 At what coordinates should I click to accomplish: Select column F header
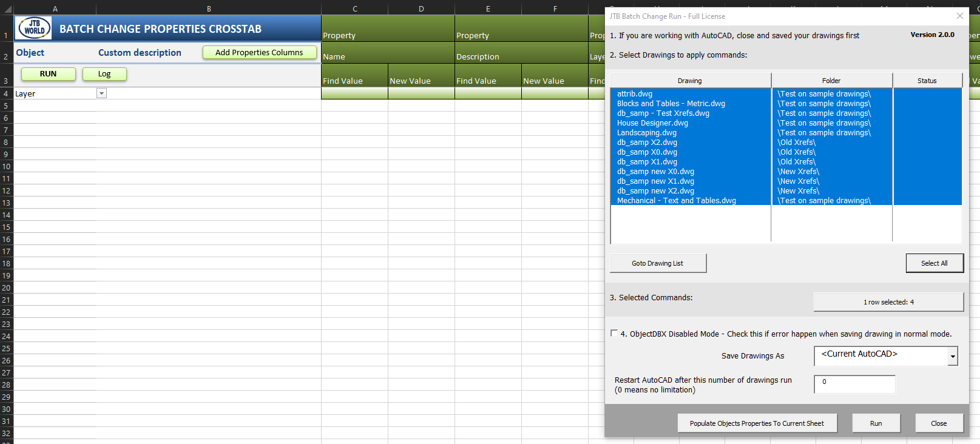(555, 8)
